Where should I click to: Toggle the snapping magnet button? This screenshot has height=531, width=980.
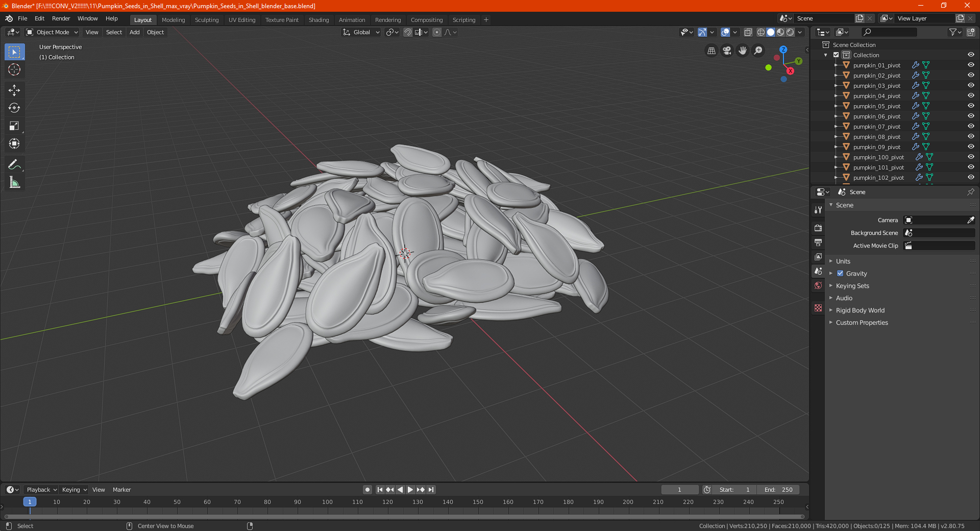point(408,32)
